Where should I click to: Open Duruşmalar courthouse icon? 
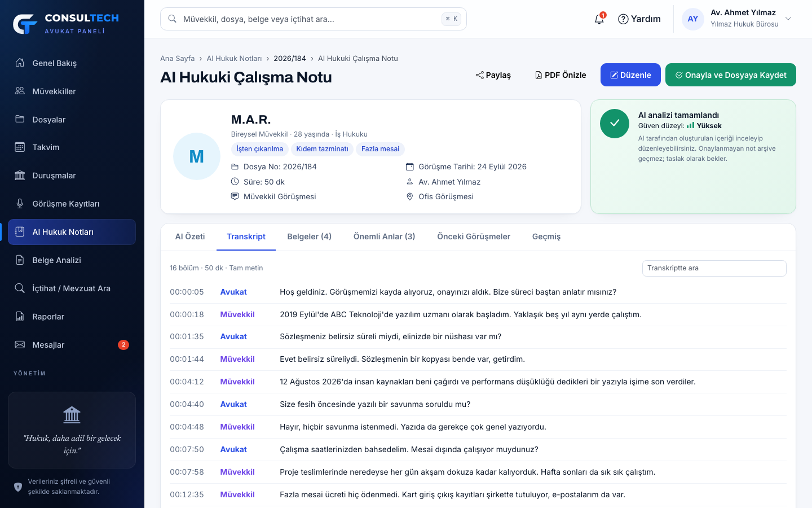click(x=20, y=176)
